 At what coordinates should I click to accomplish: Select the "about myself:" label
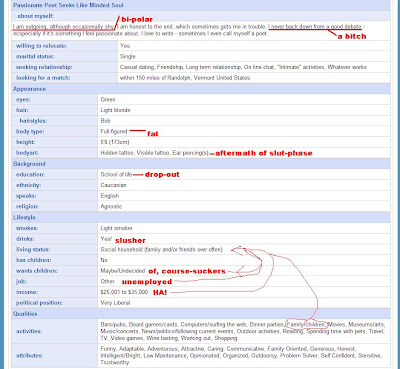click(35, 16)
